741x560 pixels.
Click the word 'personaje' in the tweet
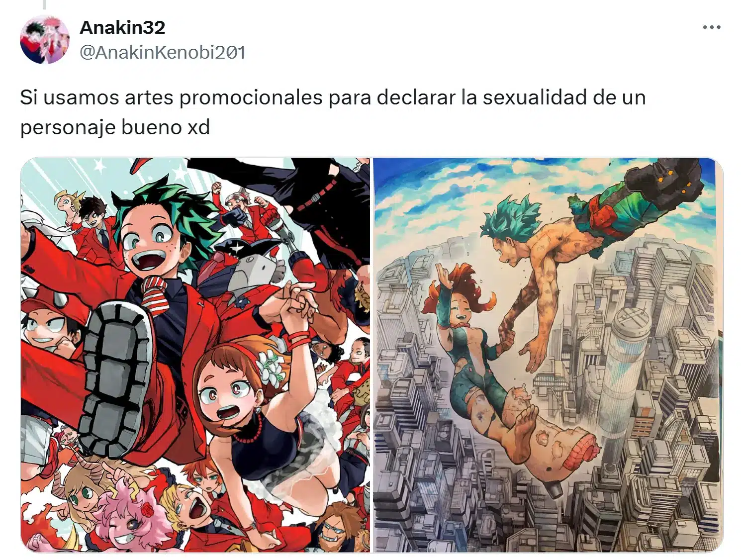tap(66, 128)
